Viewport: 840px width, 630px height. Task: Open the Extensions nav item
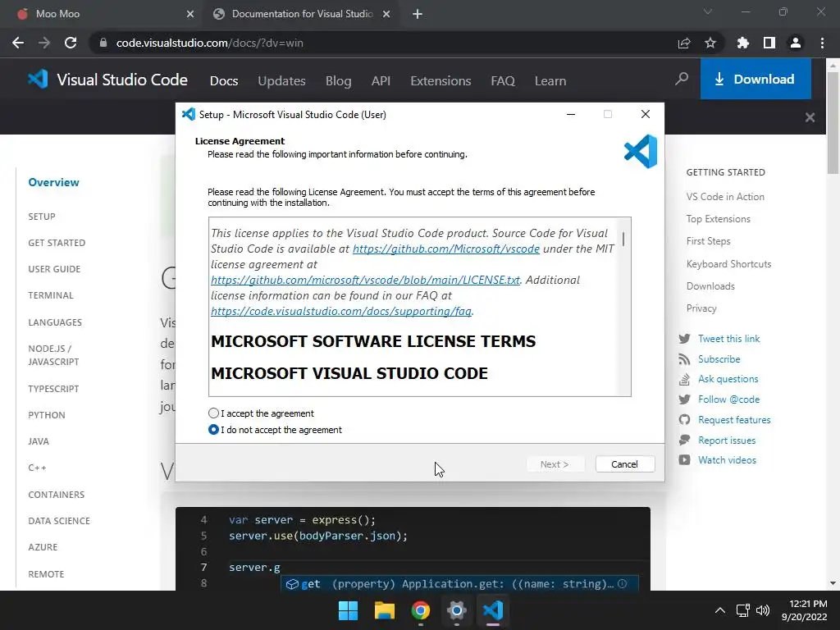pos(441,81)
